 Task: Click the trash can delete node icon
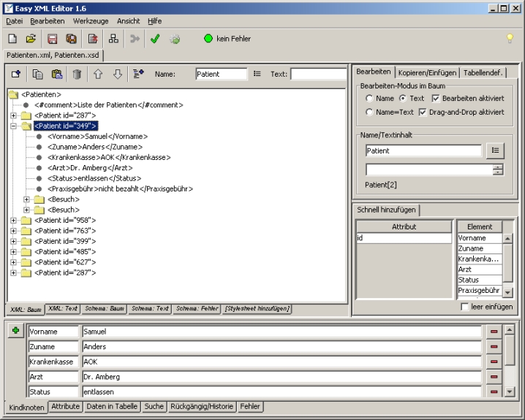coord(77,74)
